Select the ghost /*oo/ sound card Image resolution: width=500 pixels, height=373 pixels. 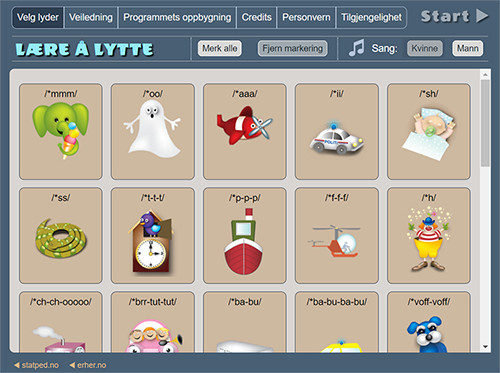pyautogui.click(x=153, y=132)
